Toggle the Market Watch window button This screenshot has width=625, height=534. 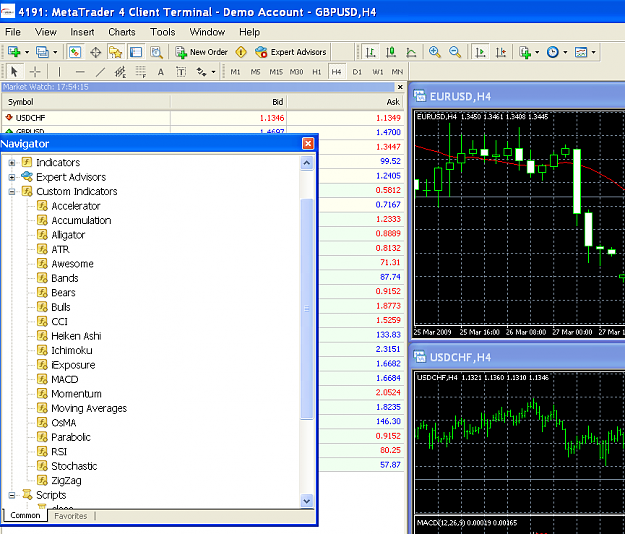[75, 52]
